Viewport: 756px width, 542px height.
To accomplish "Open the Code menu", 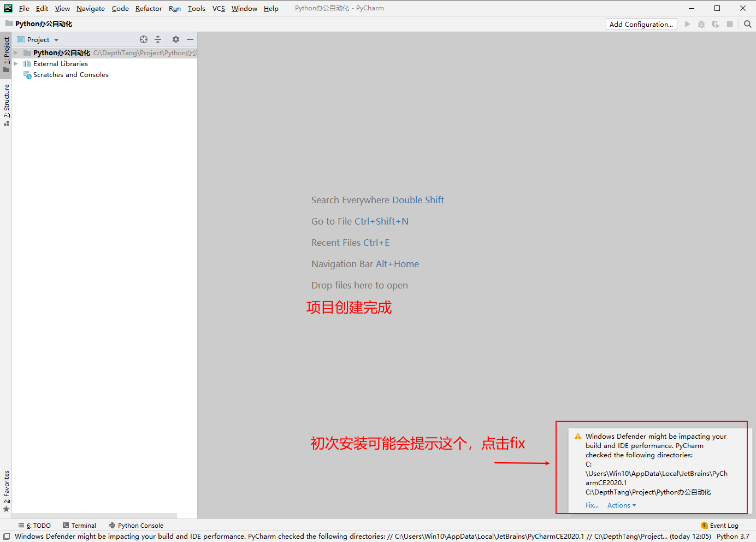I will (x=120, y=8).
